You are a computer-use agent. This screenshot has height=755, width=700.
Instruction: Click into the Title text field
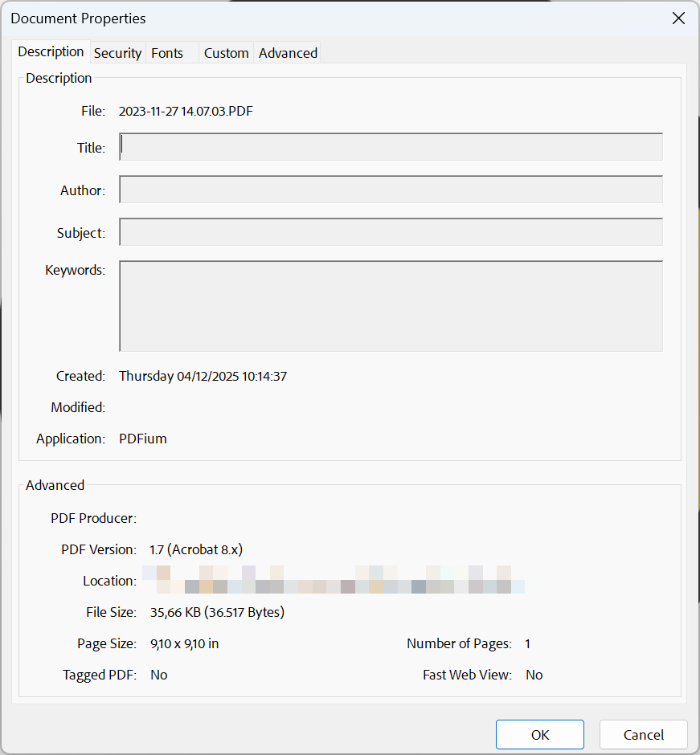click(391, 147)
